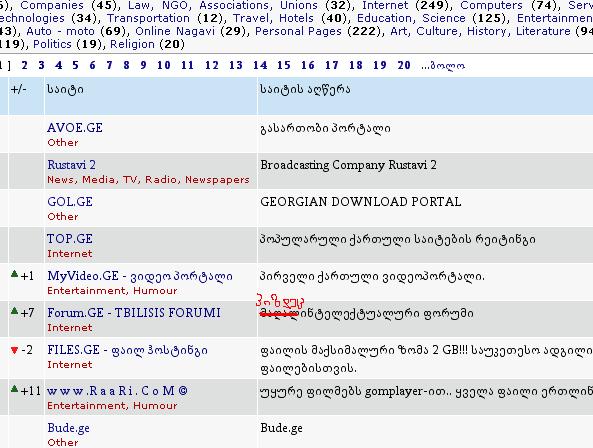Viewport: 593px width, 448px height.
Task: Go to page 17 of results
Action: tap(332, 65)
